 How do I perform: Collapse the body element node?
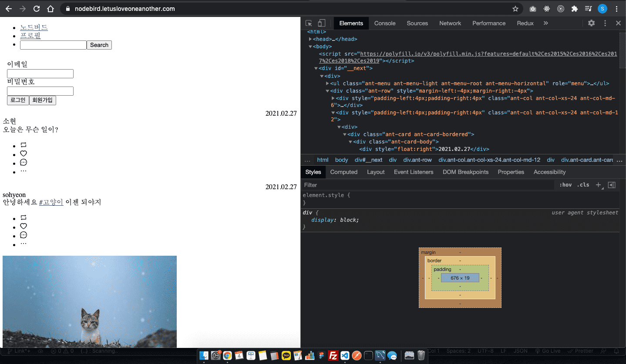coord(310,47)
